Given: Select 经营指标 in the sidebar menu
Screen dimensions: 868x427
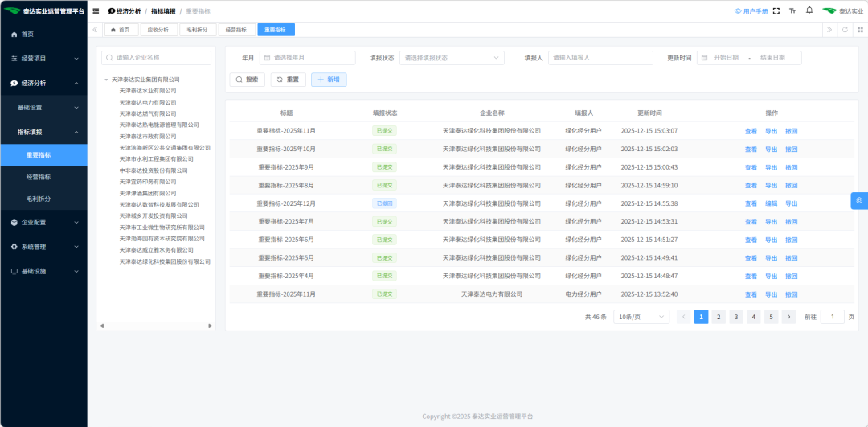Looking at the screenshot, I should click(x=39, y=177).
